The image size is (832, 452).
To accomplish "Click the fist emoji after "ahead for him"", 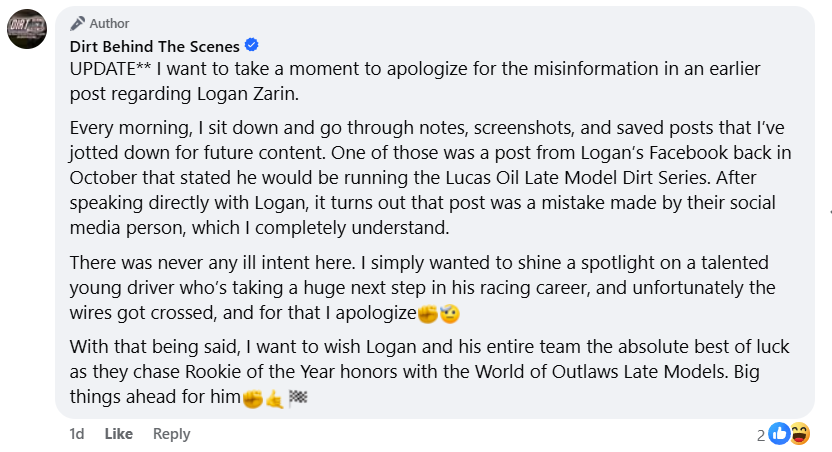I will pos(252,397).
